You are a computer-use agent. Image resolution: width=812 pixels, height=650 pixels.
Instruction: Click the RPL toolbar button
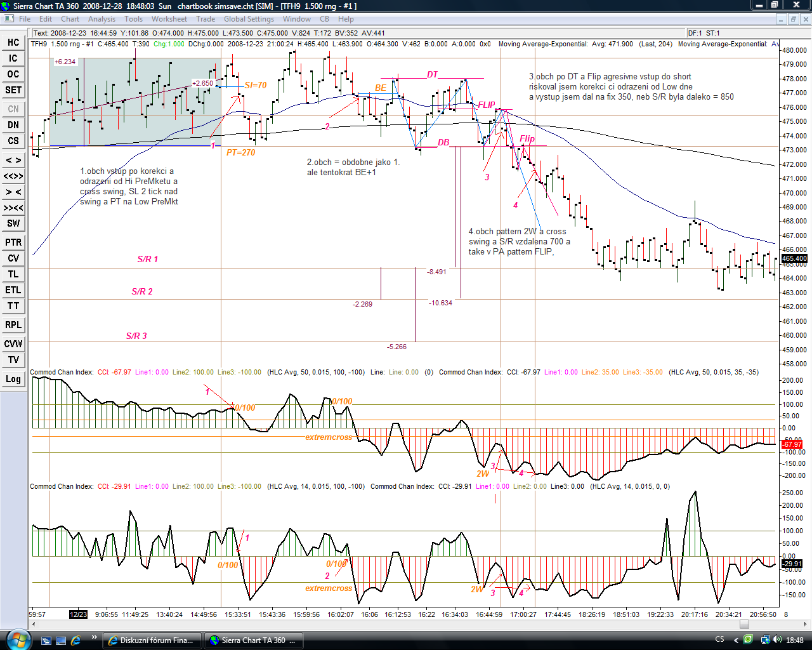click(x=13, y=325)
